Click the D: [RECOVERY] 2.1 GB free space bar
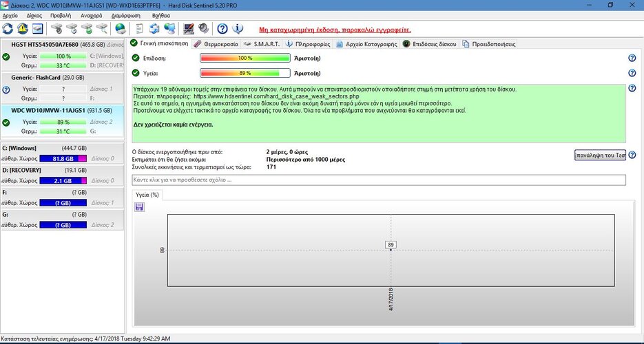The image size is (644, 344). (x=63, y=181)
